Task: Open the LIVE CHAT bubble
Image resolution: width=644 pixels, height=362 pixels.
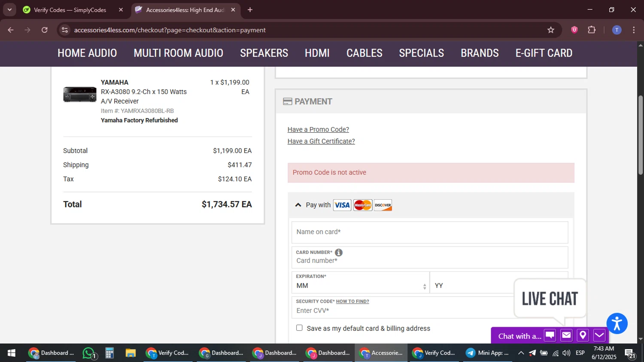Action: point(550,299)
